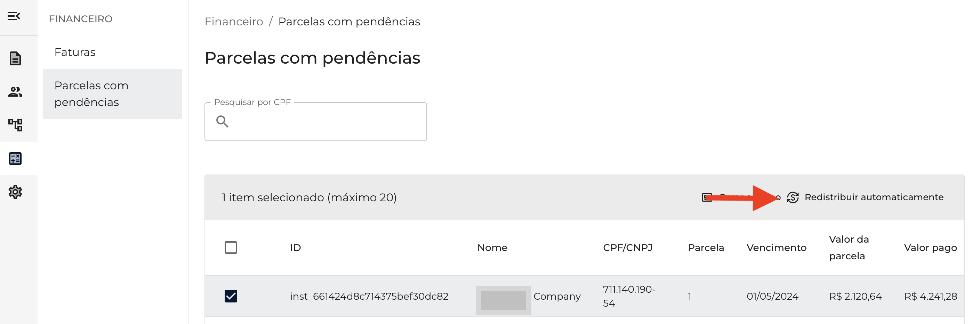Click the magnifier icon in the CPF search
Image resolution: width=980 pixels, height=324 pixels.
pos(222,122)
